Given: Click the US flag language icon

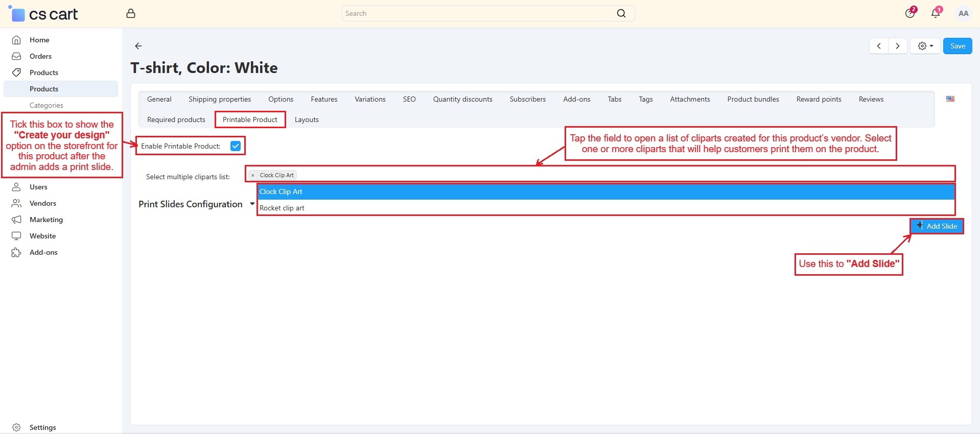Looking at the screenshot, I should pos(950,99).
